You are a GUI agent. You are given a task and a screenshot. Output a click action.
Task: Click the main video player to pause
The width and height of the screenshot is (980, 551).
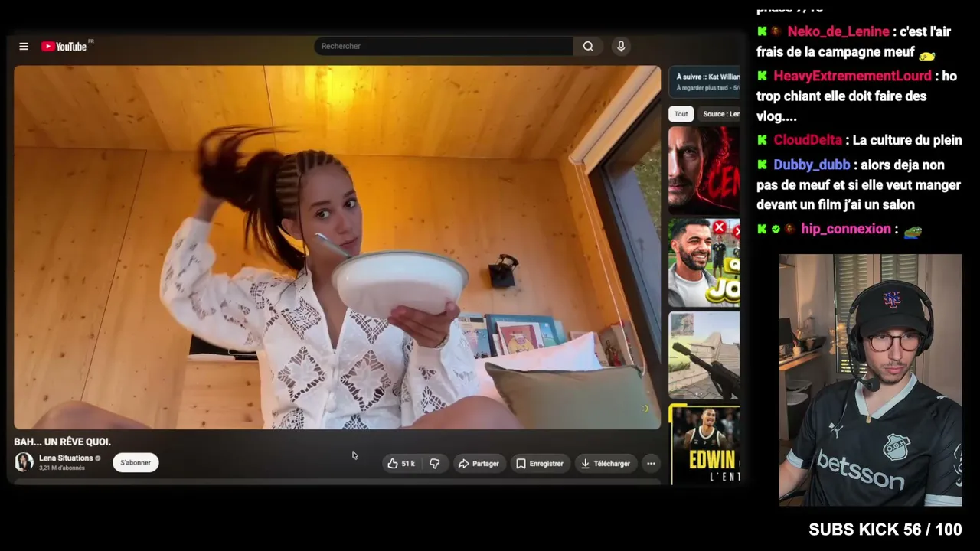point(337,247)
